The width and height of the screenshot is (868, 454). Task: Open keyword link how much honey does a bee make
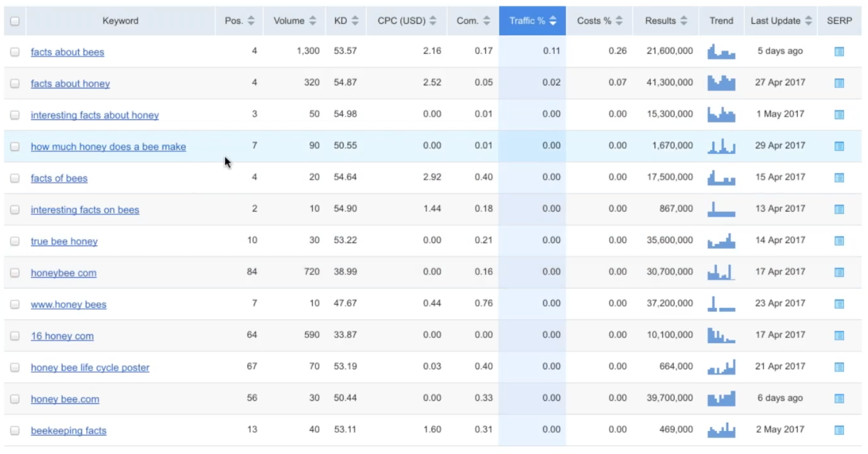pos(108,147)
